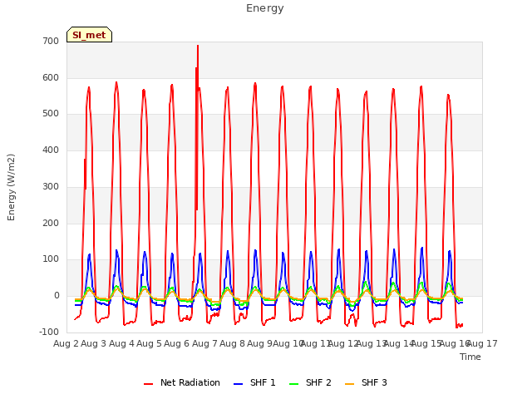Toggle the Net Radiation legend entry

coord(182,382)
